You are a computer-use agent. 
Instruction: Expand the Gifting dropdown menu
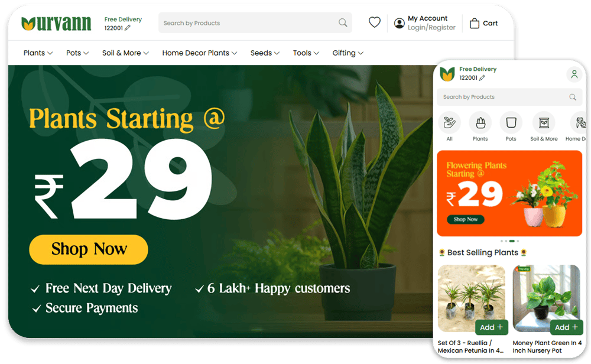coord(348,53)
